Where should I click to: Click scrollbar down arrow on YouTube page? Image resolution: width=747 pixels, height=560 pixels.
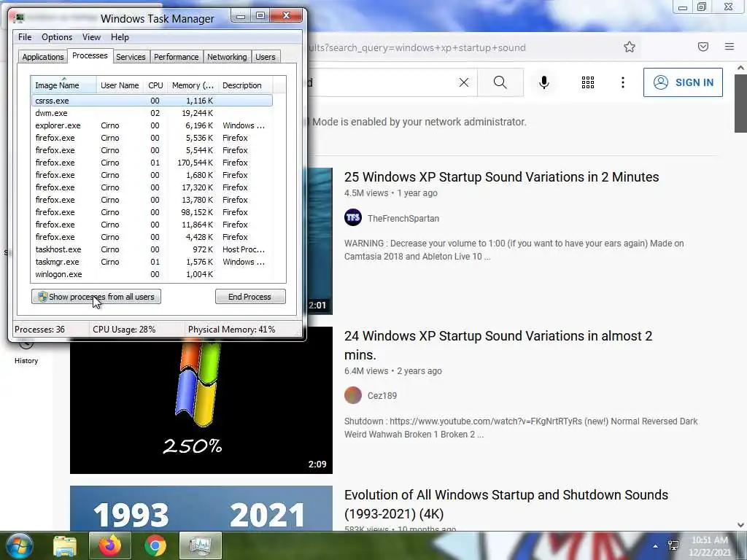point(740,525)
